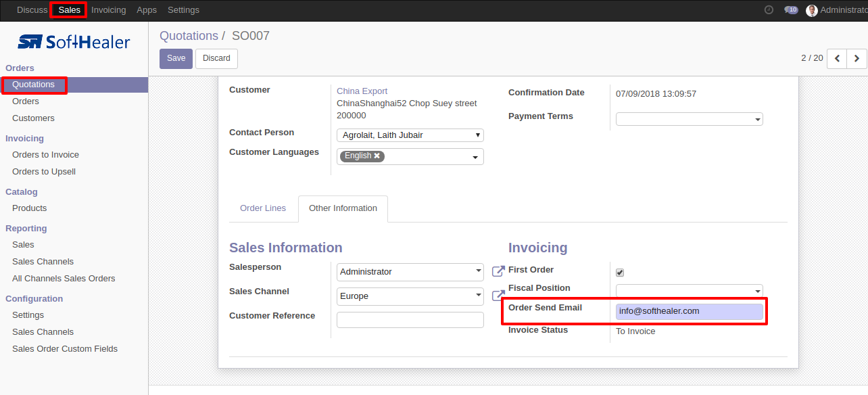The image size is (868, 395).
Task: Open the Sales Channel external link icon
Action: (x=498, y=296)
